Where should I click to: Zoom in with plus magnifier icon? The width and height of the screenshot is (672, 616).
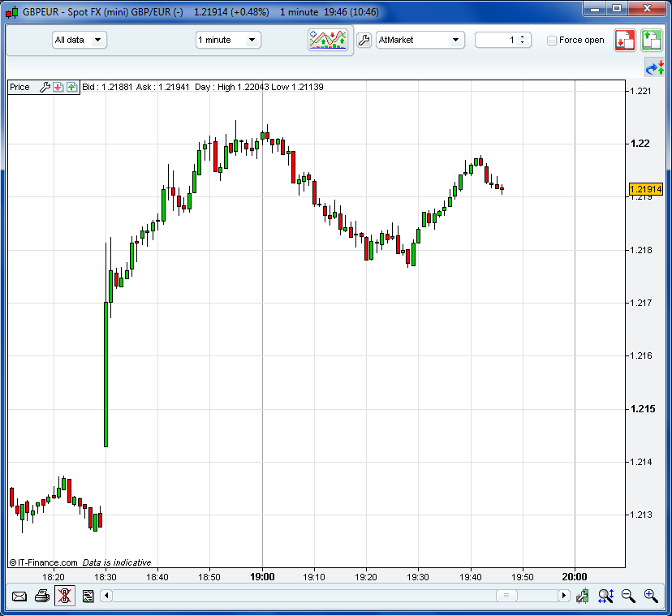click(x=651, y=596)
